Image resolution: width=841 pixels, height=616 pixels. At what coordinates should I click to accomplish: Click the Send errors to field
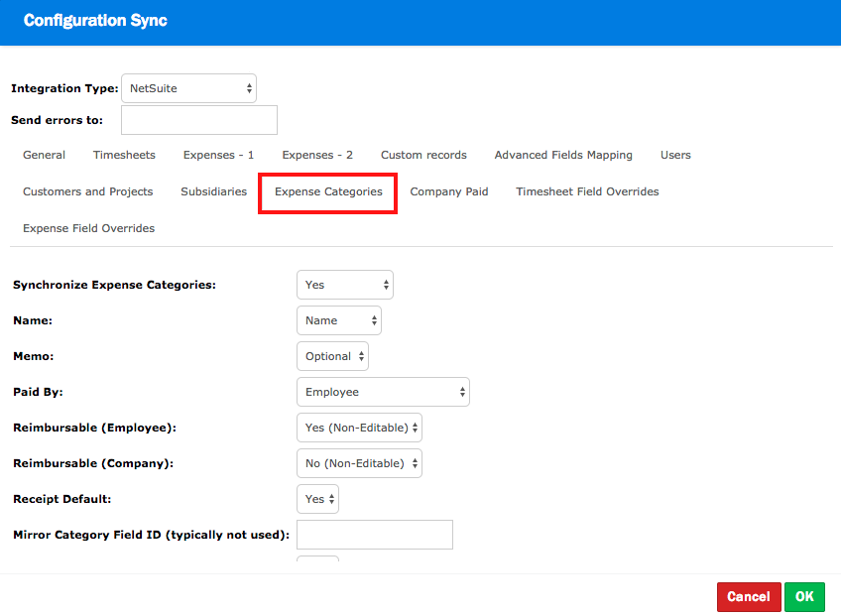(198, 120)
